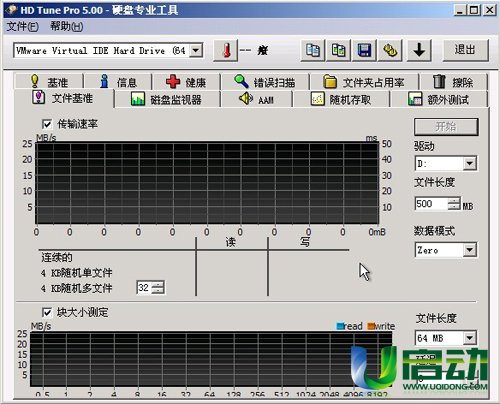Click the icon on 文件基准 tab
The width and height of the screenshot is (500, 404).
[39, 97]
